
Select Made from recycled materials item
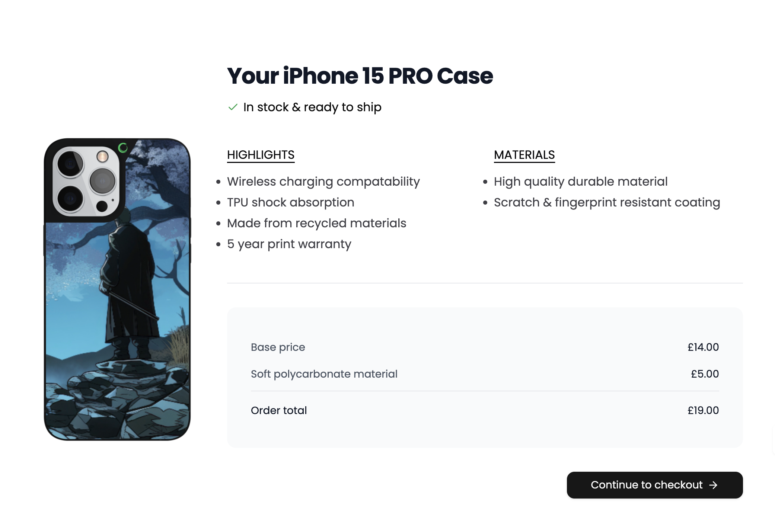pos(316,223)
